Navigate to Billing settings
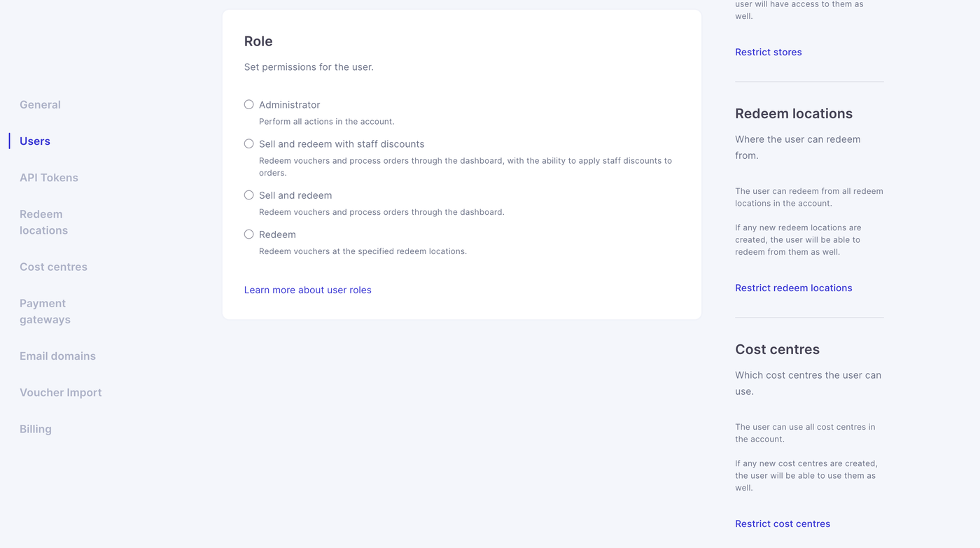The image size is (980, 548). click(x=36, y=429)
